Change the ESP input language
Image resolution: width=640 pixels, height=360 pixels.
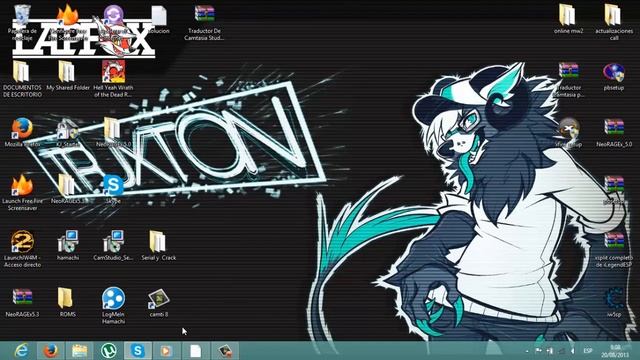click(x=588, y=351)
